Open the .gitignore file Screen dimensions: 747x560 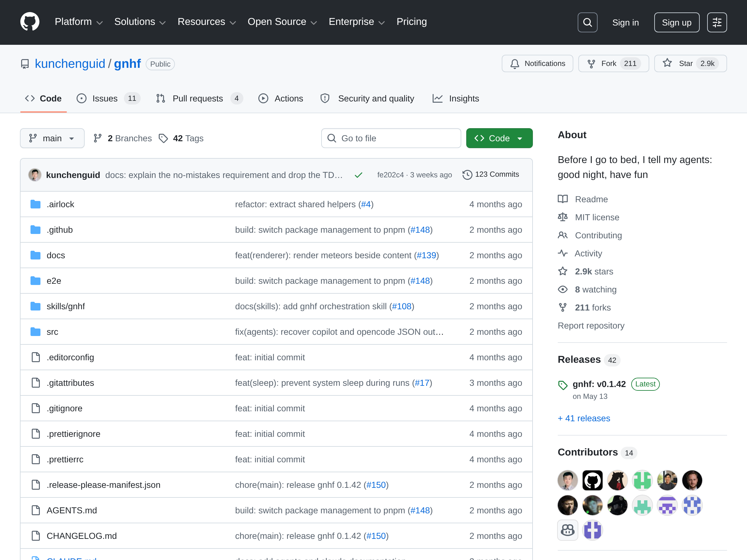(x=64, y=408)
